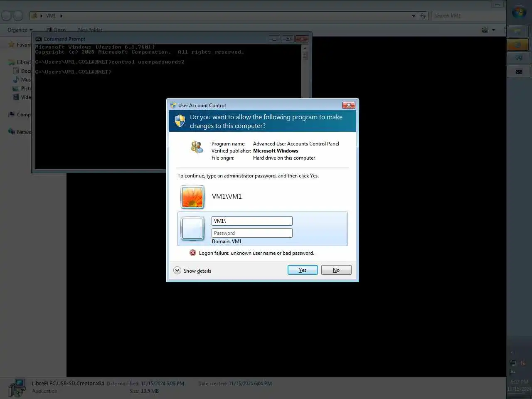Close the Command Prompt window

point(302,39)
